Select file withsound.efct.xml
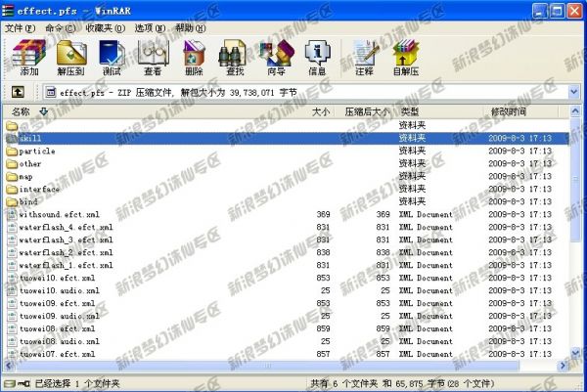Viewport: 587px width, 392px height. (x=59, y=215)
